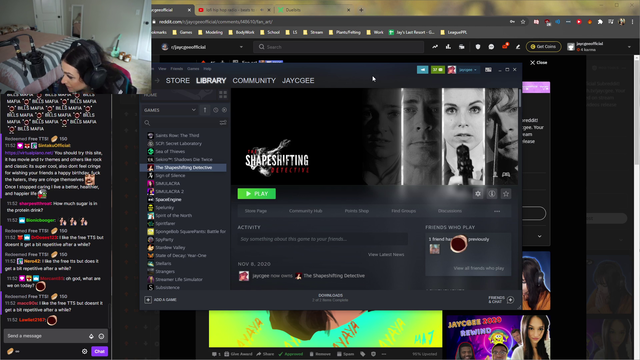Open the Stream bookmarks folder
Image resolution: width=640 pixels, height=360 pixels.
312,32
